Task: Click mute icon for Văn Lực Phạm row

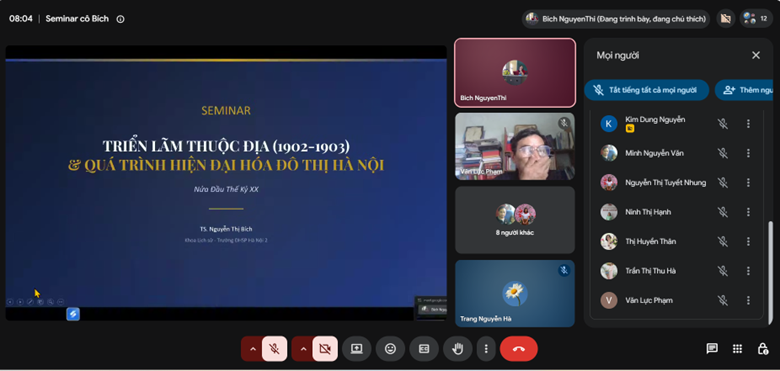Action: pyautogui.click(x=722, y=300)
